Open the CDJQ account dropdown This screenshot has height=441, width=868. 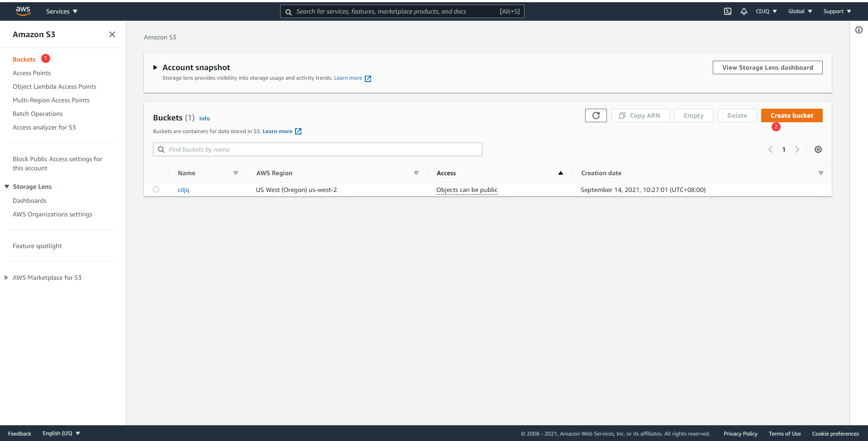(x=766, y=11)
